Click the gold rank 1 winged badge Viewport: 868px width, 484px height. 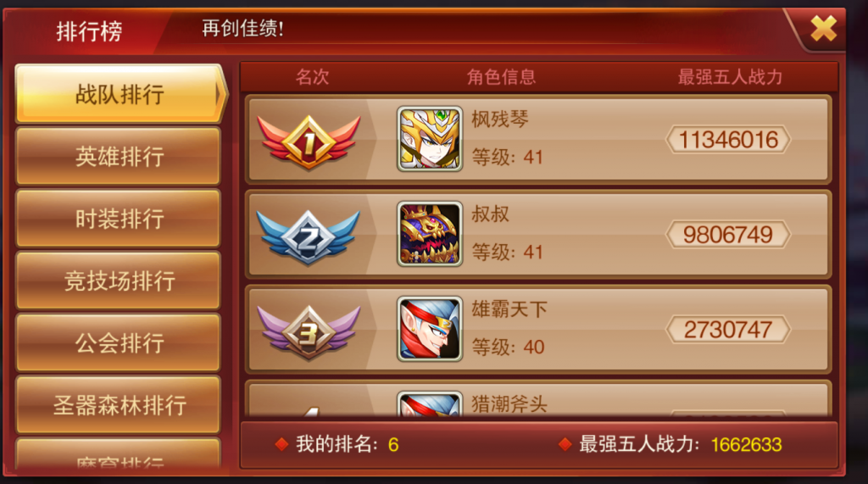[x=309, y=142]
